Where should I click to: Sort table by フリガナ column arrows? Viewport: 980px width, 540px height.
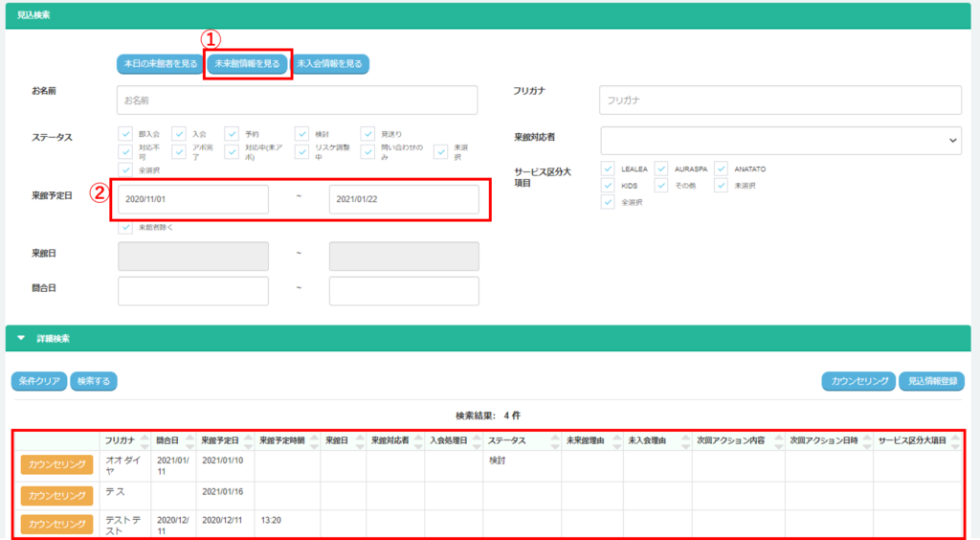(x=145, y=440)
